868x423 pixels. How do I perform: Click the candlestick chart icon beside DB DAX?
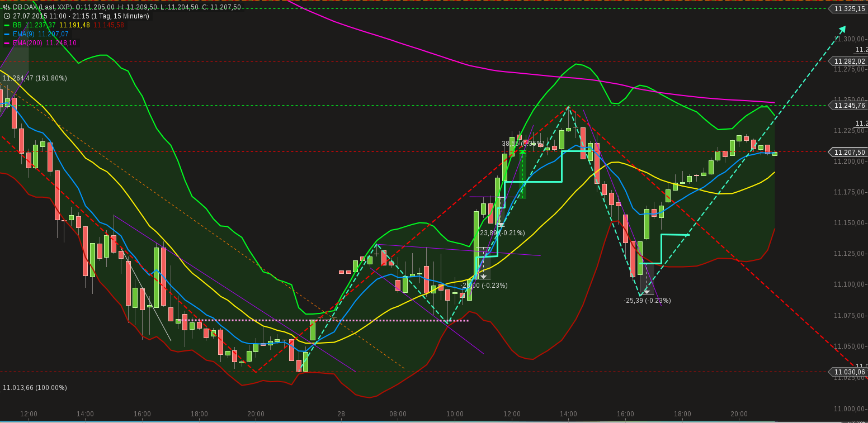(x=7, y=7)
